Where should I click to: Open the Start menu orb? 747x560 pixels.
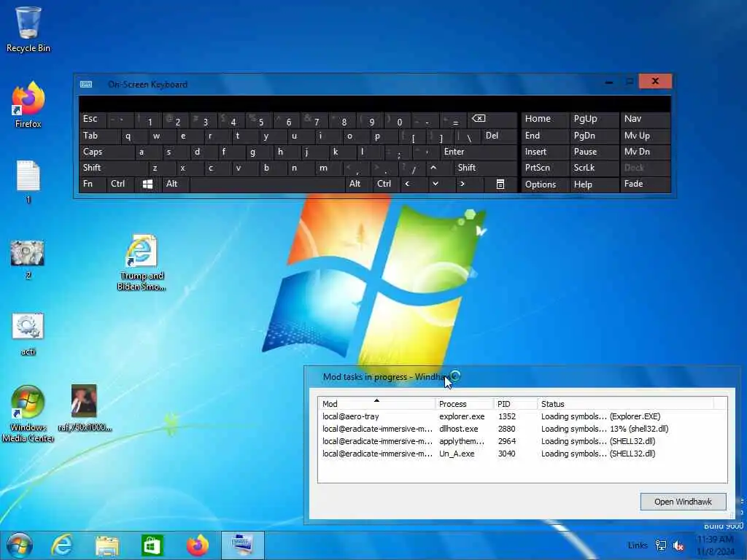(x=20, y=545)
